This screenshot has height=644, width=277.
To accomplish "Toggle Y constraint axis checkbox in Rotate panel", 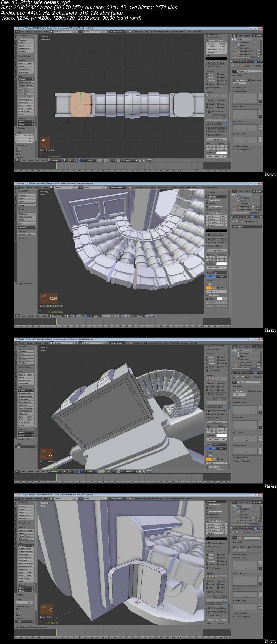I will [17, 612].
